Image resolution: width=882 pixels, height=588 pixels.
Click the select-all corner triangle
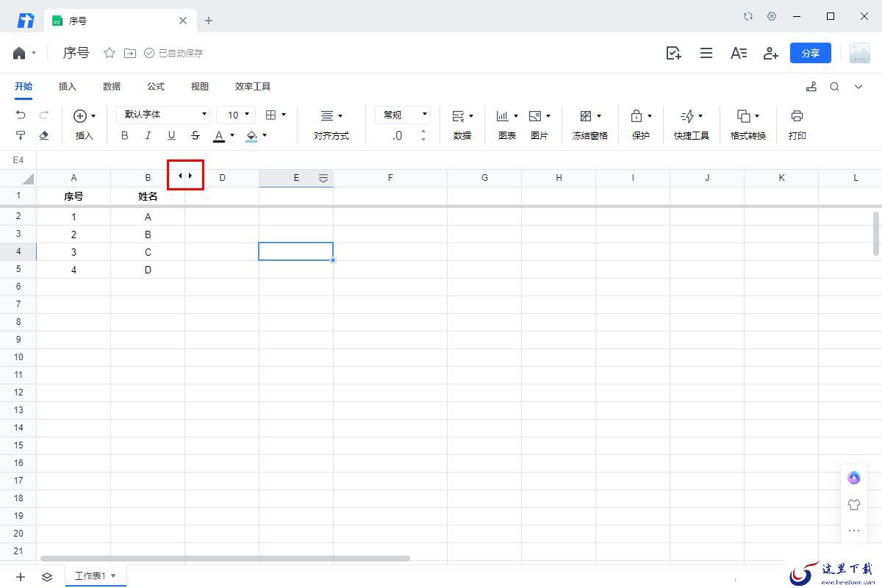point(28,179)
